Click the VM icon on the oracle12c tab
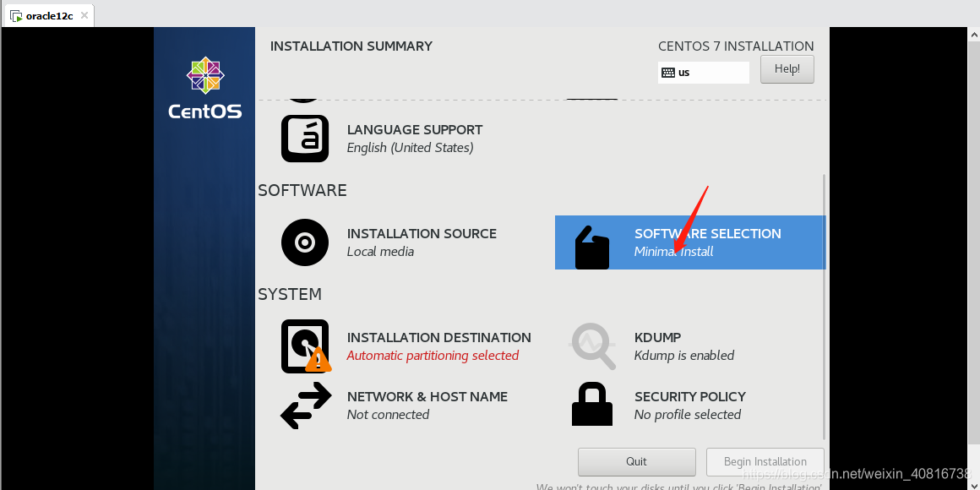 (x=16, y=15)
